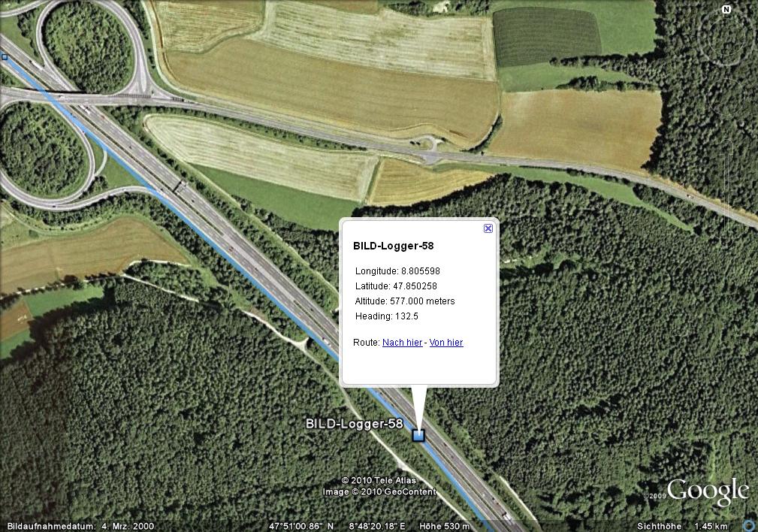Click the Tele Atlas copyright text
The width and height of the screenshot is (758, 532).
(x=379, y=480)
